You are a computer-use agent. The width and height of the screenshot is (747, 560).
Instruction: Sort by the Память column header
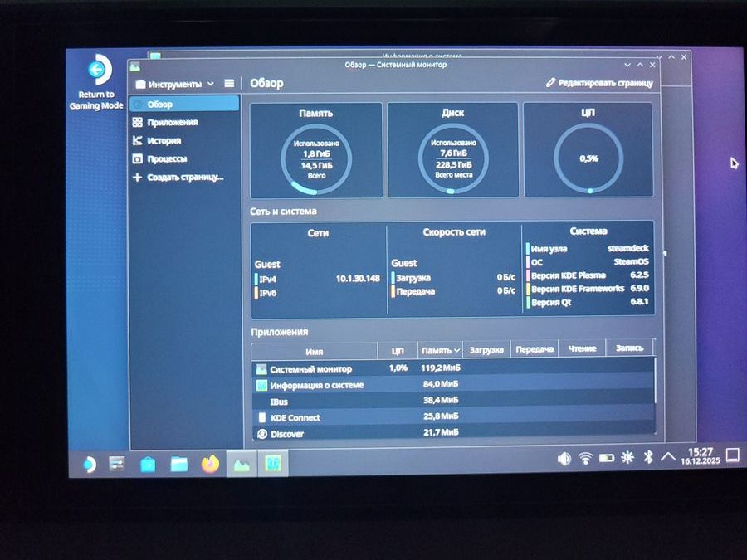[439, 350]
